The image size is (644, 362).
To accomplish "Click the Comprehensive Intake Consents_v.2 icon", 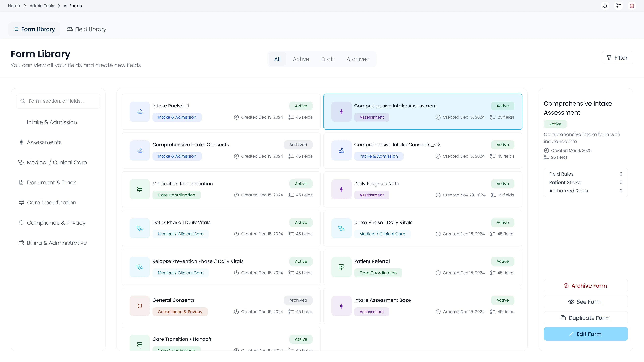I will 341,150.
